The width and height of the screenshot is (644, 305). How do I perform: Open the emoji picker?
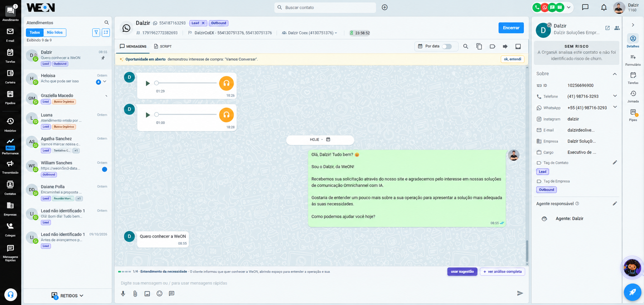[x=159, y=294]
